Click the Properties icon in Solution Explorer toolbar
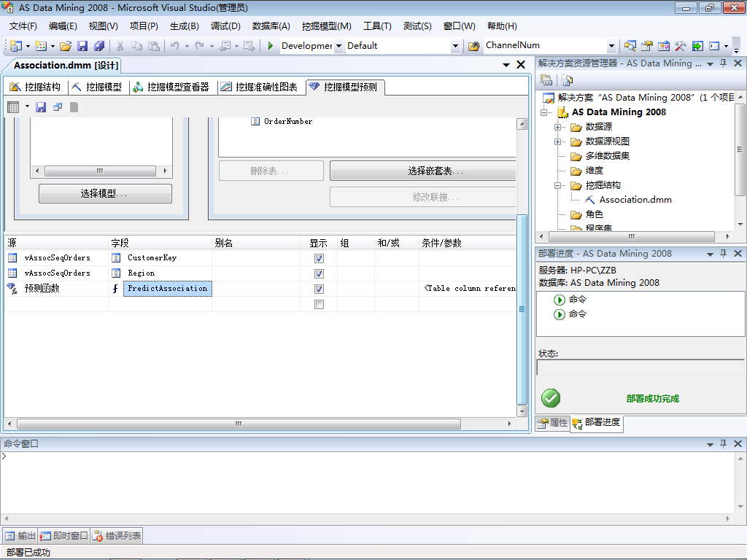Viewport: 747px width, 560px height. coord(546,80)
